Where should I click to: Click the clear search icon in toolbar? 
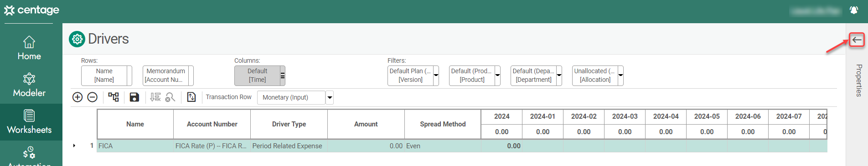point(170,97)
